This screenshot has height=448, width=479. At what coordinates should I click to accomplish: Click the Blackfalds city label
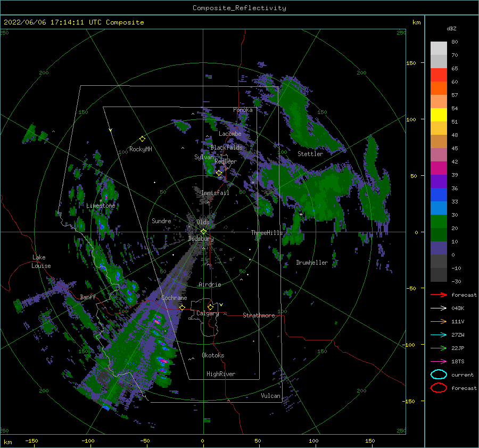226,148
